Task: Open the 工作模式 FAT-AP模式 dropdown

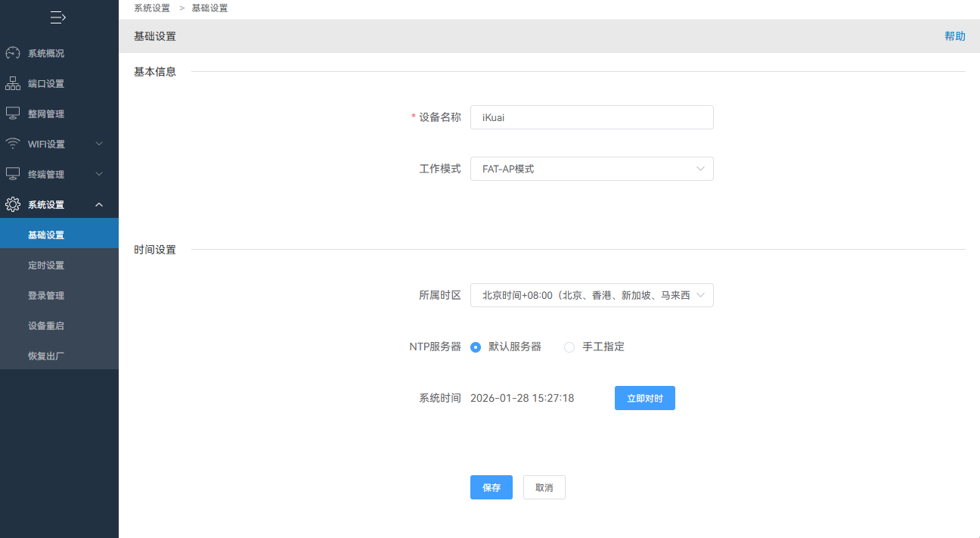Action: 592,169
